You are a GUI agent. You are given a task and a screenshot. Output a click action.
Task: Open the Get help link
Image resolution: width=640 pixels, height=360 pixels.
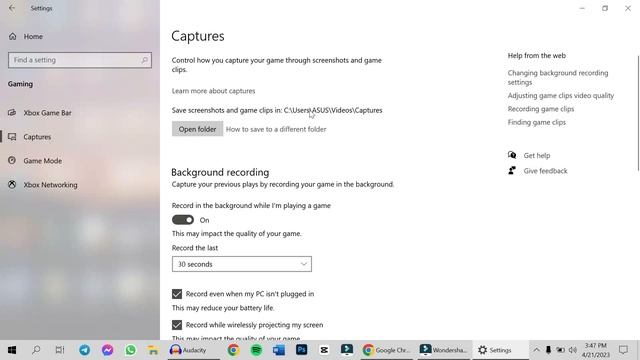(x=536, y=156)
